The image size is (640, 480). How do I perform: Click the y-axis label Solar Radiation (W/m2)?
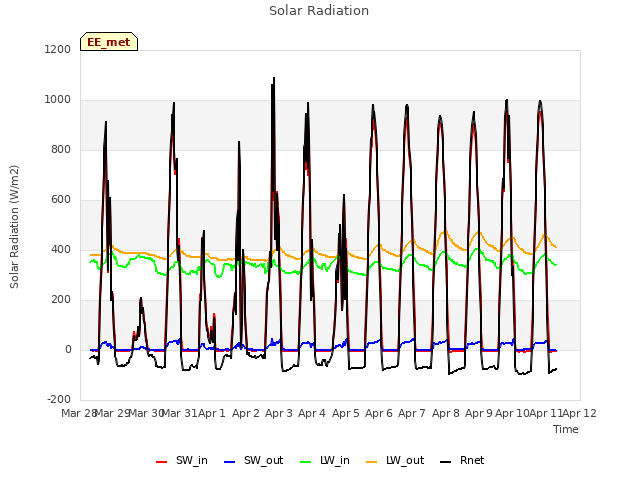14,227
